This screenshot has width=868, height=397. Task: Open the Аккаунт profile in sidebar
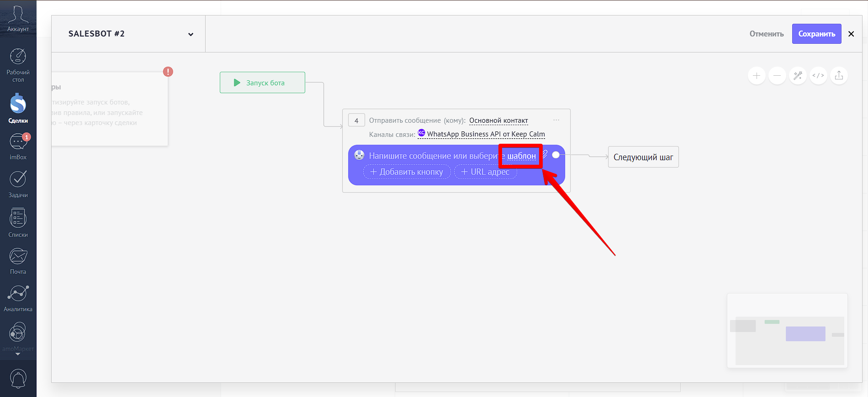(x=18, y=18)
